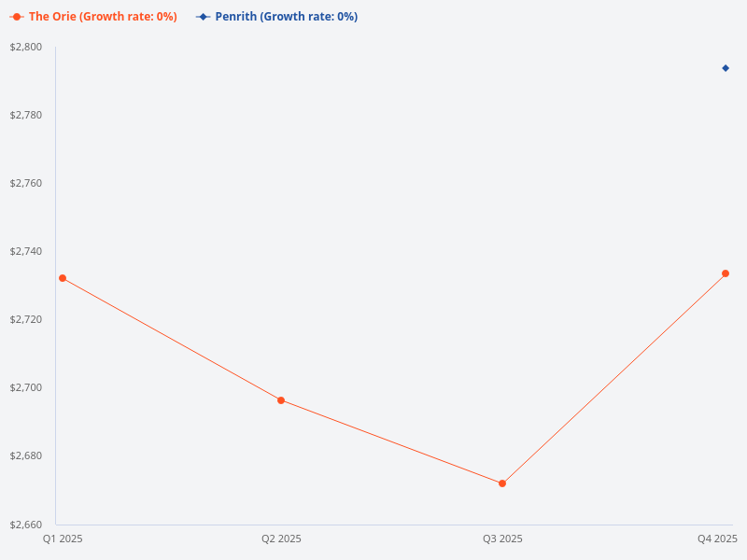747x560 pixels.
Task: Toggle the Penrith series legend label
Action: [x=286, y=17]
